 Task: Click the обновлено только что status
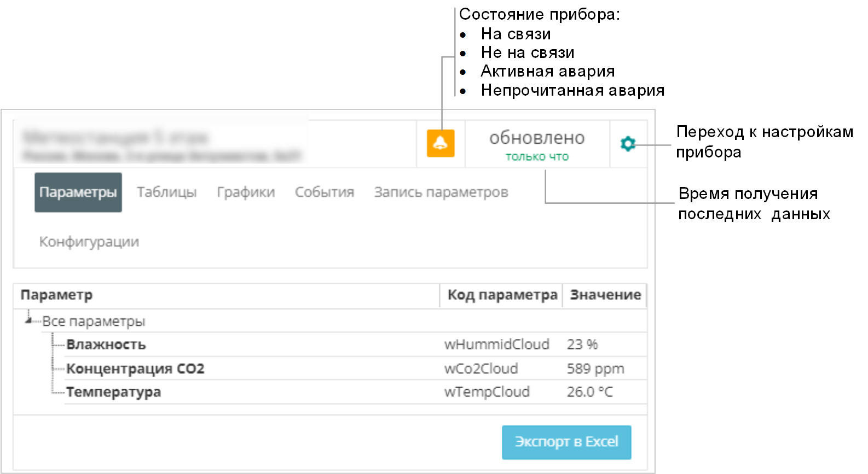point(537,145)
